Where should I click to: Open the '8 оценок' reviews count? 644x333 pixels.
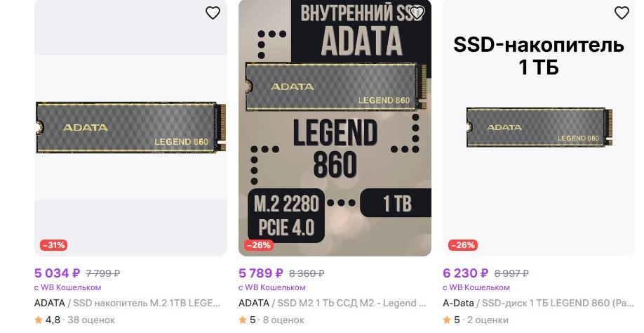[281, 320]
